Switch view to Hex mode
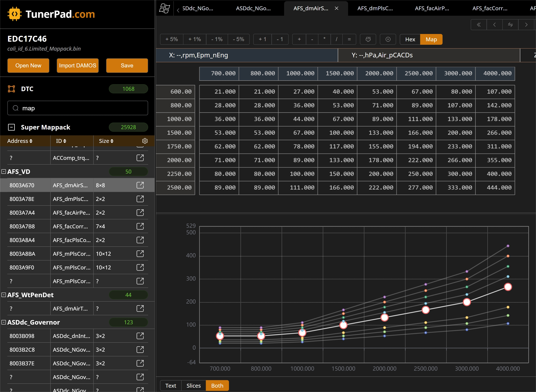This screenshot has width=536, height=392. (410, 39)
